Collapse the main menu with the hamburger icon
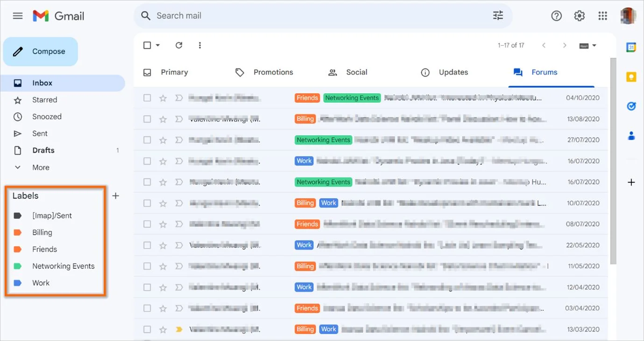 tap(18, 15)
